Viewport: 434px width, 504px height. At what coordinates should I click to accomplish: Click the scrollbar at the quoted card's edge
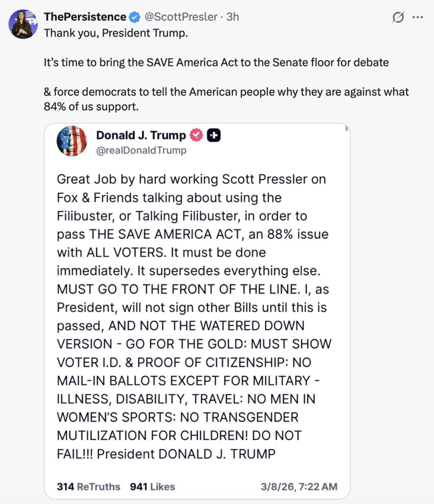coord(347,129)
